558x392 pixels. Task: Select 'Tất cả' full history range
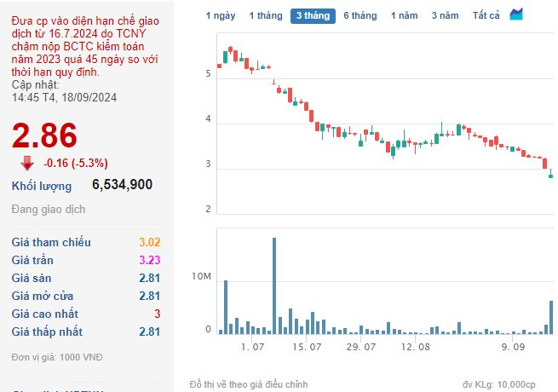pos(486,15)
